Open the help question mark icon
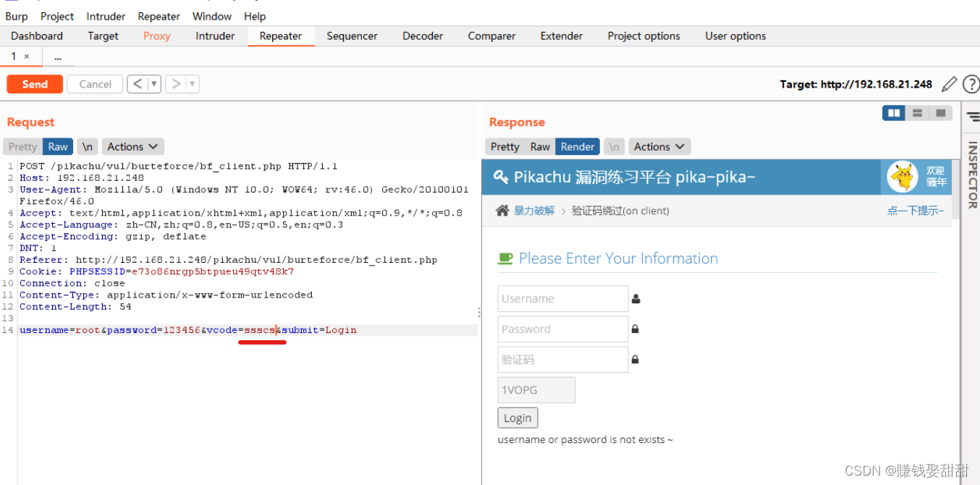Screen dimensions: 980x485 click(x=971, y=85)
